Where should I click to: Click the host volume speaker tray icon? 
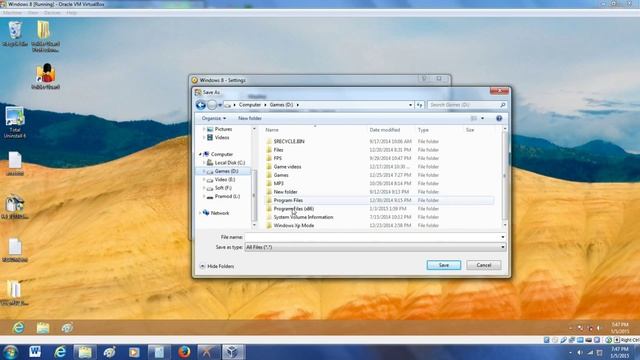click(x=580, y=352)
